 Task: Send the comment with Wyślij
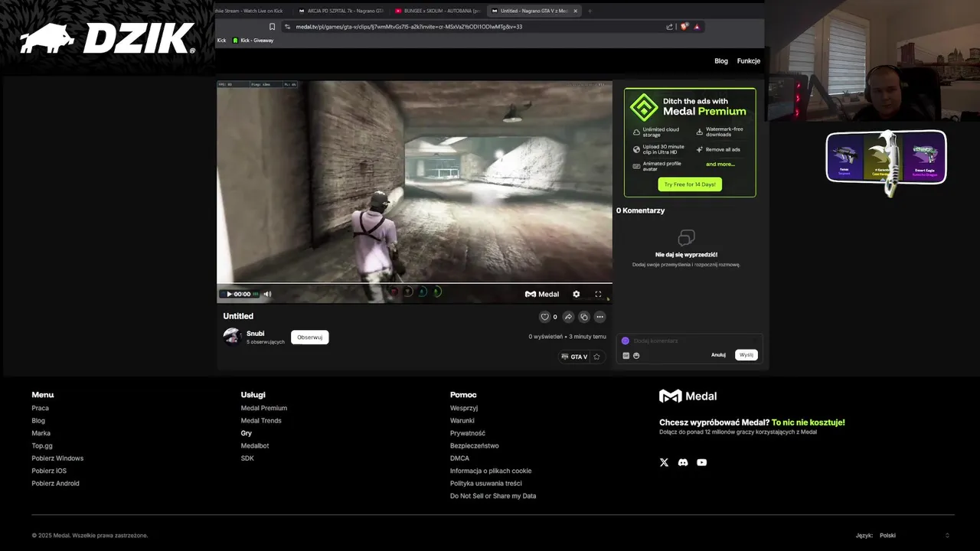[746, 355]
